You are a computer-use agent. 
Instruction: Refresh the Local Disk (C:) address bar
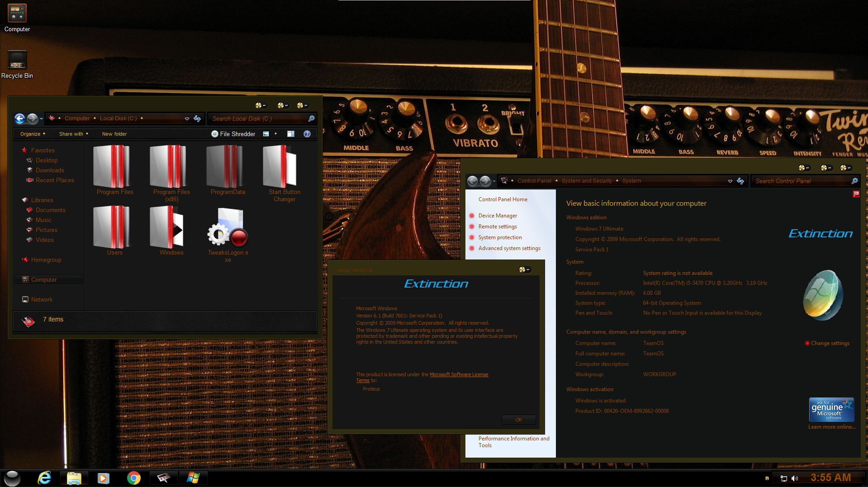coord(197,118)
